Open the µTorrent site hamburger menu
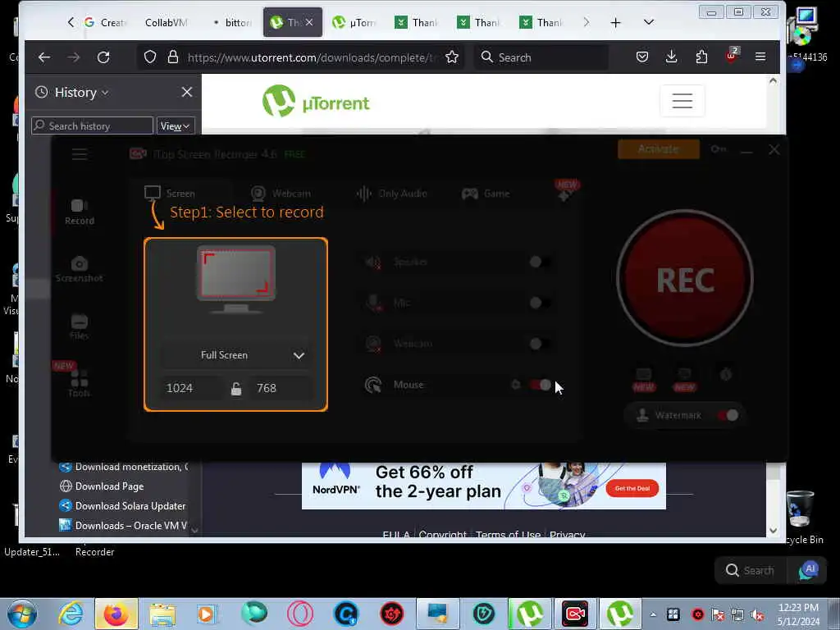Screen dimensions: 840x630 coord(682,101)
